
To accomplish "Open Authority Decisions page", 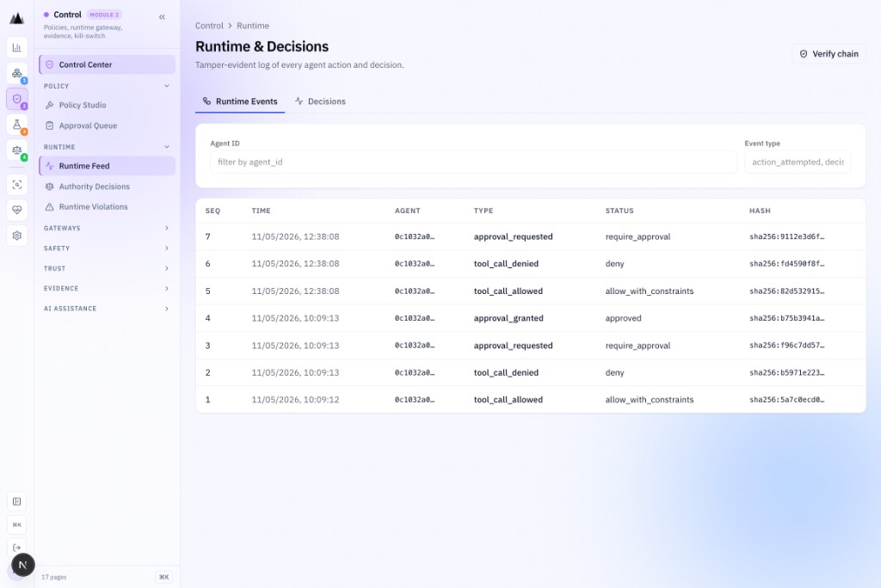I will (108, 187).
